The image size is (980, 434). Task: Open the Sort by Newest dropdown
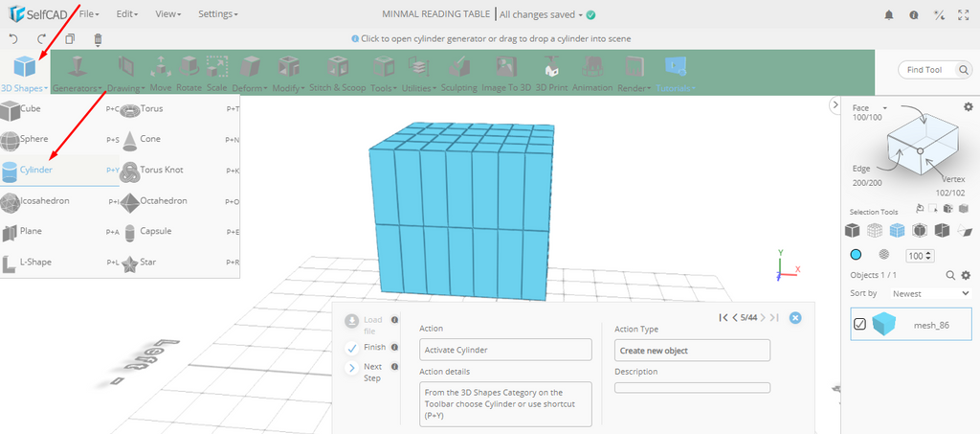pos(926,293)
